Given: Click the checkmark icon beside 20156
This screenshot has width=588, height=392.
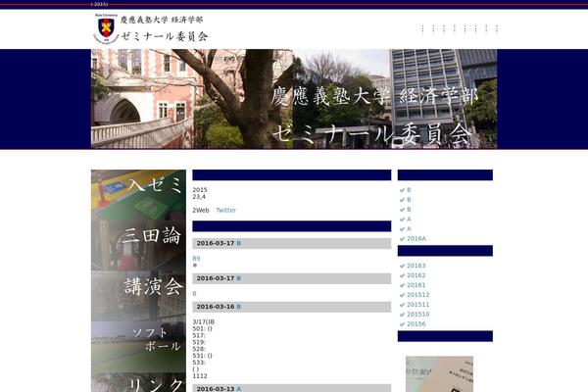Looking at the screenshot, I should pyautogui.click(x=403, y=324).
